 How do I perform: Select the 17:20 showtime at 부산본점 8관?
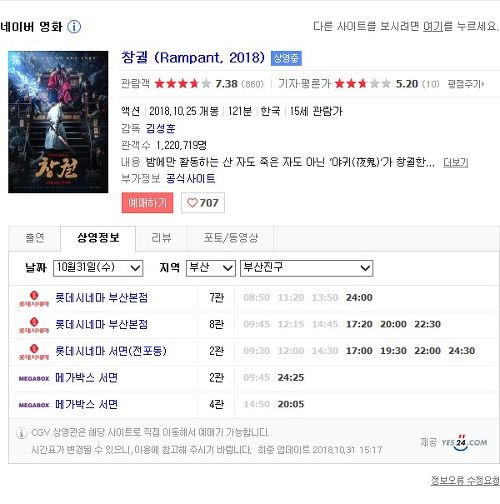click(x=359, y=324)
